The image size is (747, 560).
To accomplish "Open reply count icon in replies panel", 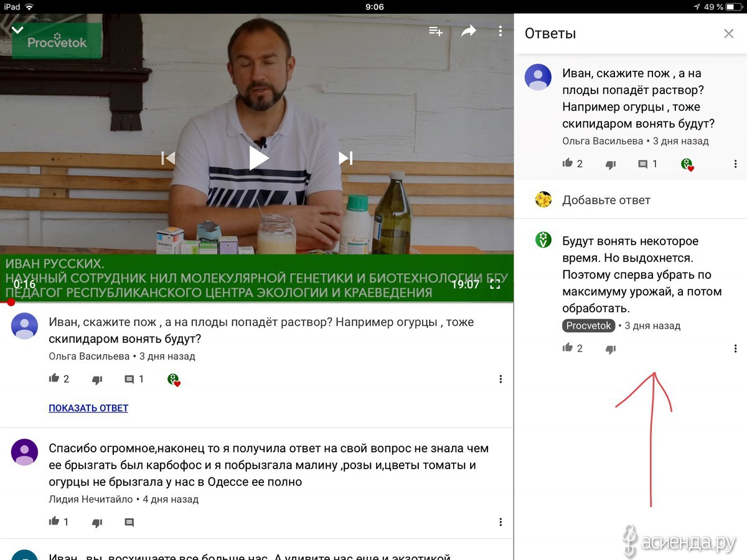I will pos(643,164).
